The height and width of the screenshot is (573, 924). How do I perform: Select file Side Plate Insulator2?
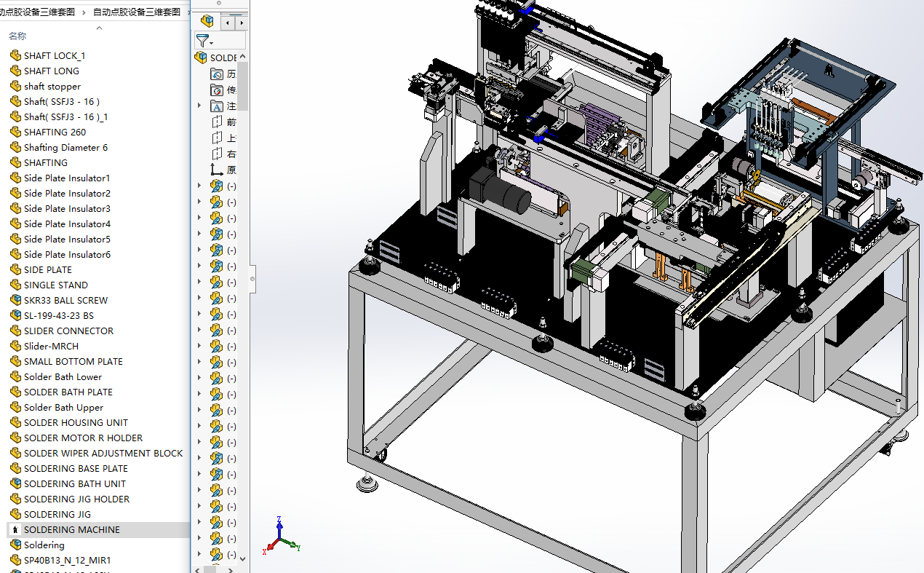click(x=67, y=193)
